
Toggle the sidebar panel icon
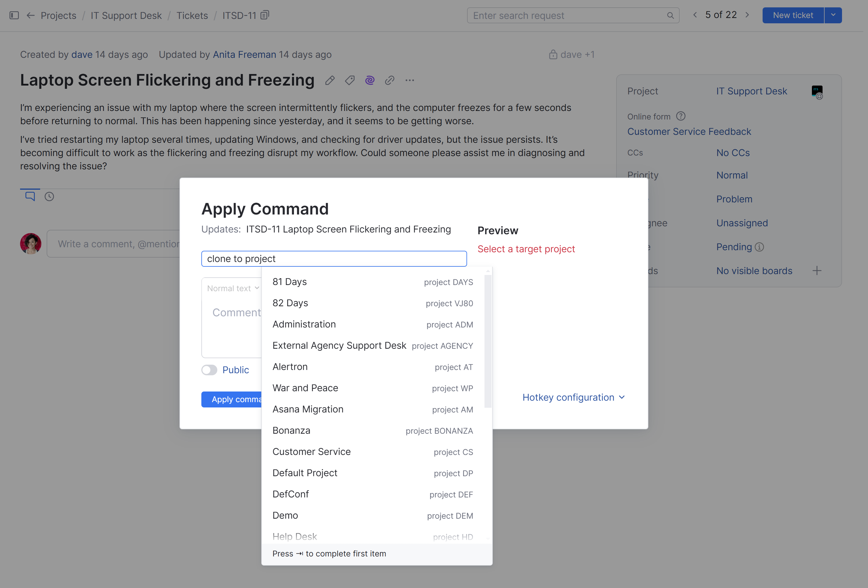tap(14, 15)
